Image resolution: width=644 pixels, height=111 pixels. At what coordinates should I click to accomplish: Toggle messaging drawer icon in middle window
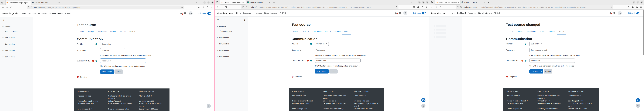click(x=400, y=13)
